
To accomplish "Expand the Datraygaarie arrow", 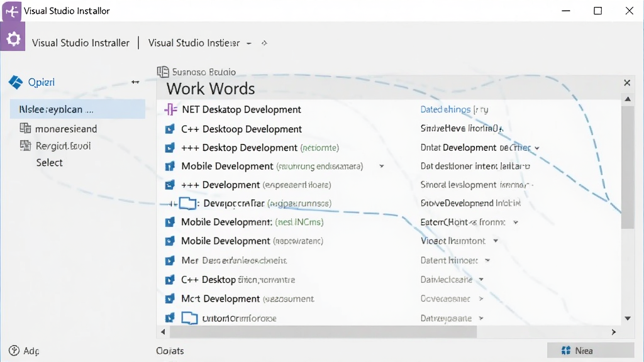I will (x=481, y=318).
